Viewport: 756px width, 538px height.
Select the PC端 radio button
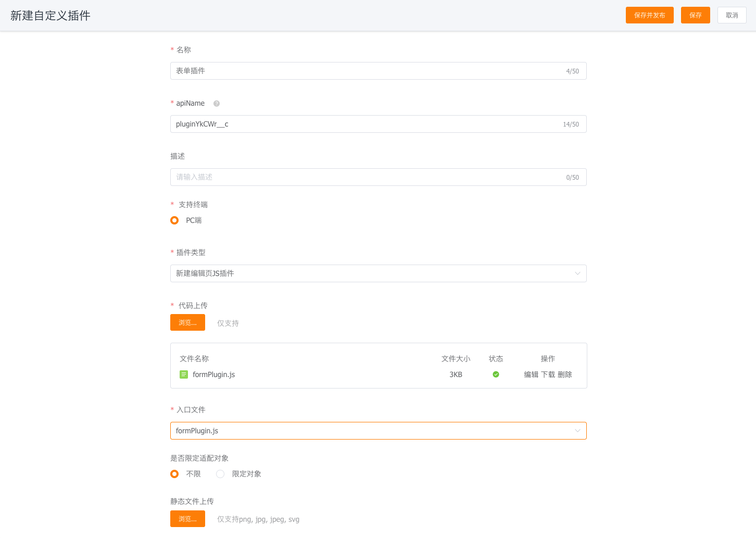coord(174,220)
